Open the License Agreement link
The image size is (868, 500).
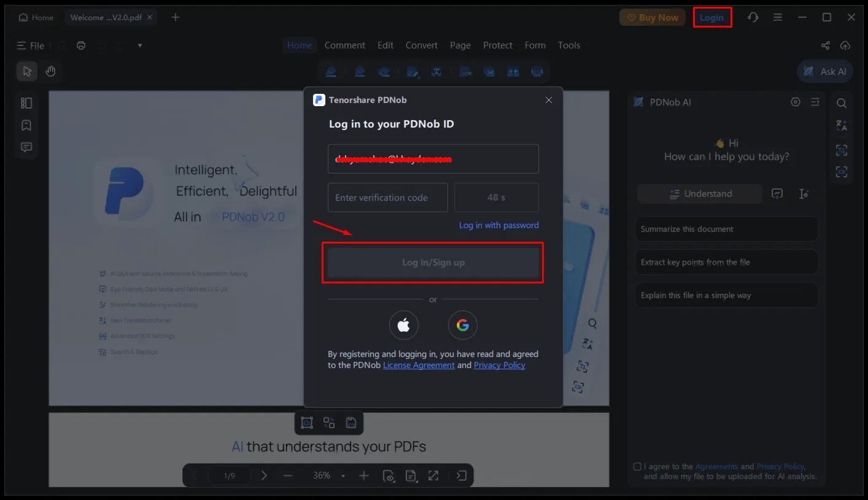[419, 365]
